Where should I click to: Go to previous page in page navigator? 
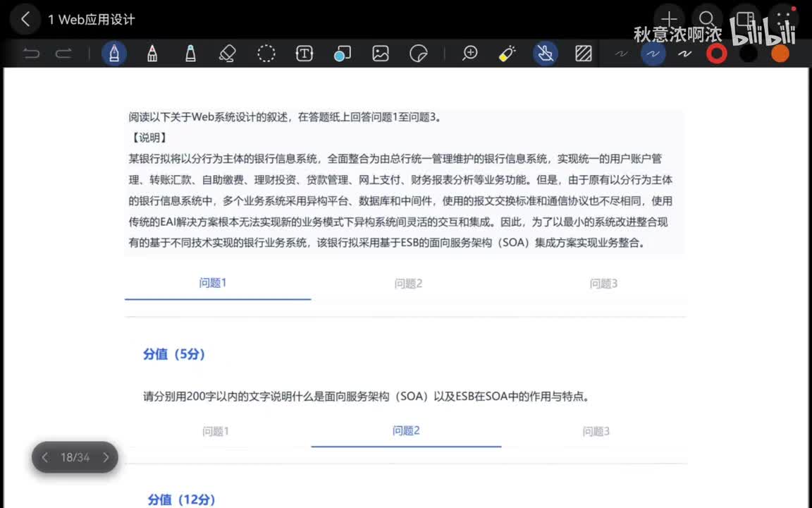click(45, 457)
